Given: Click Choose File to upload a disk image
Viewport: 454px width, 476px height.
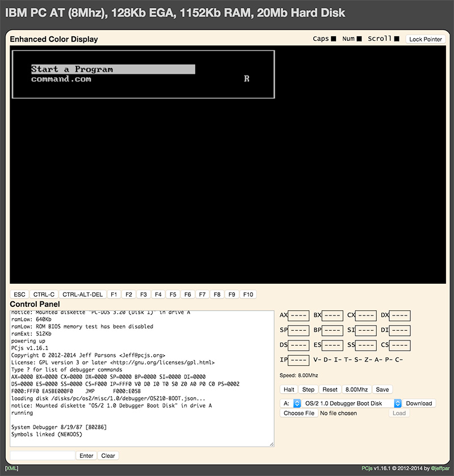Looking at the screenshot, I should (x=299, y=413).
